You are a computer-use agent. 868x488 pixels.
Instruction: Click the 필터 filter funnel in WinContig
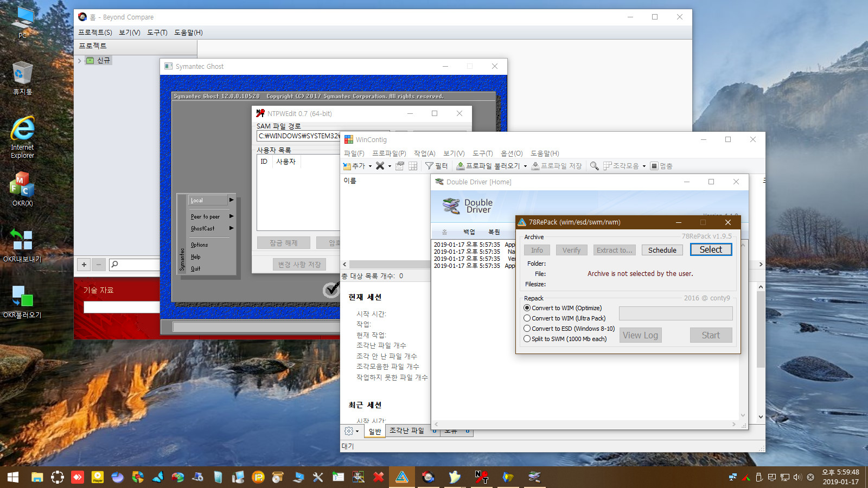(x=437, y=166)
